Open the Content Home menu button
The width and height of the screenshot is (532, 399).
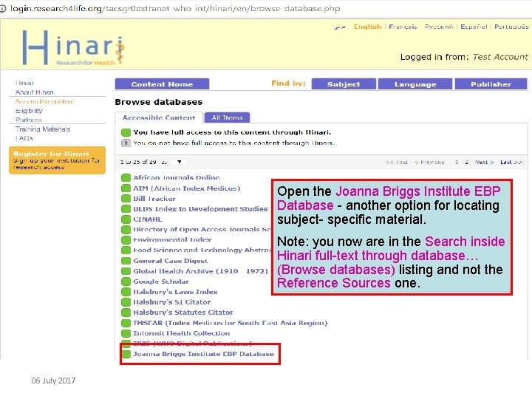[x=162, y=84]
